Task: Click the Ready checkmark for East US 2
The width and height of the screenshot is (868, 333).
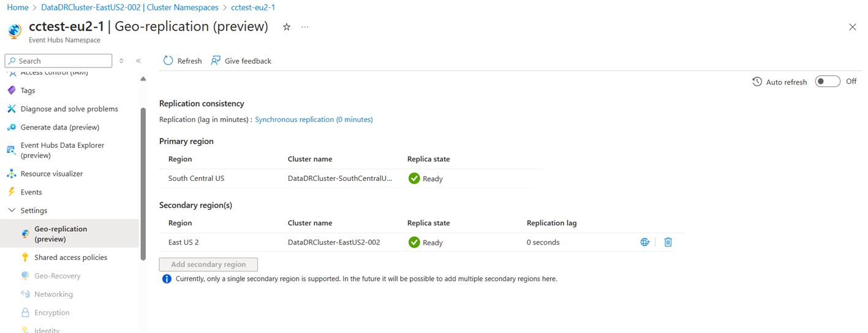Action: pyautogui.click(x=414, y=242)
